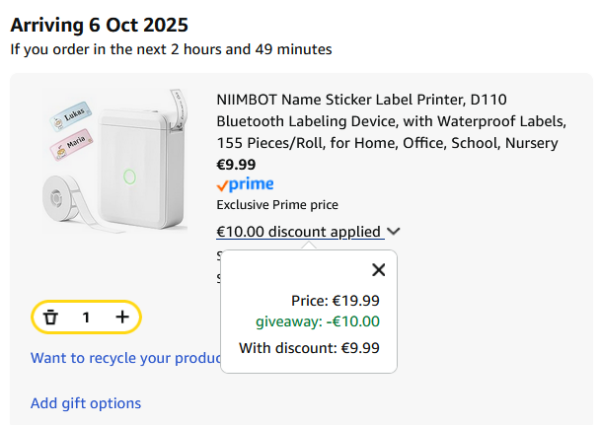Open the NIIMBOT label printer product title
This screenshot has height=425, width=600.
(390, 121)
